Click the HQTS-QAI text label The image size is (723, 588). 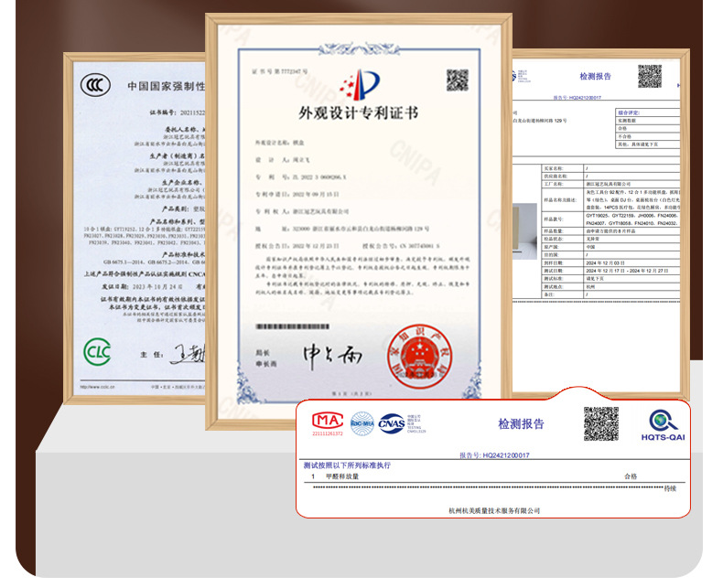tap(664, 437)
